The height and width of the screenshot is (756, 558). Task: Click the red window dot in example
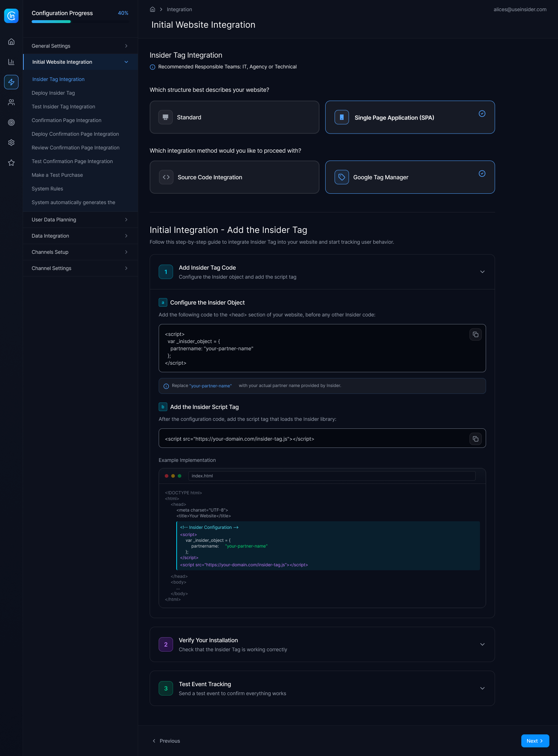pyautogui.click(x=167, y=476)
